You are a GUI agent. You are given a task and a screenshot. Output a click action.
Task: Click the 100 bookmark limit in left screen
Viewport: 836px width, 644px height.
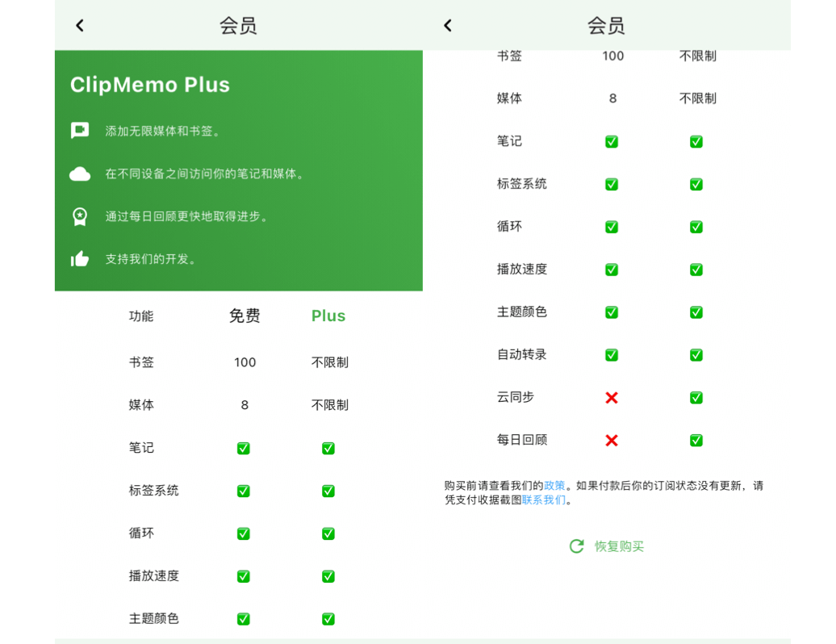tap(245, 362)
